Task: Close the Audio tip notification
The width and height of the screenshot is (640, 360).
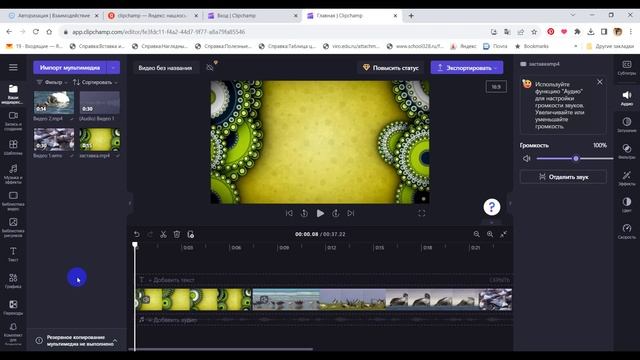Action: 600,82
